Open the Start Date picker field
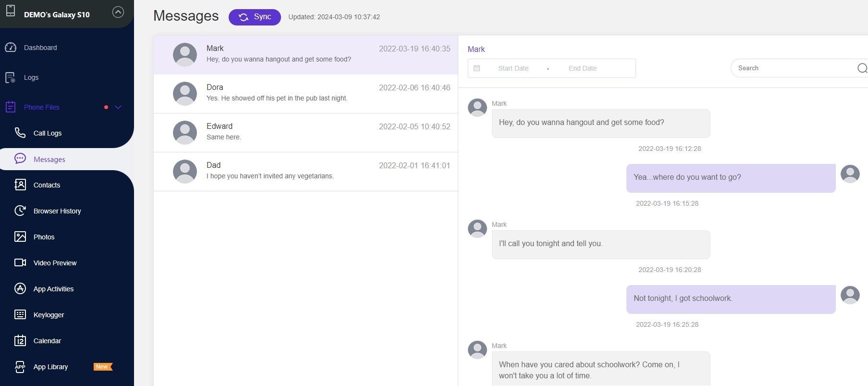This screenshot has width=868, height=386. coord(513,68)
